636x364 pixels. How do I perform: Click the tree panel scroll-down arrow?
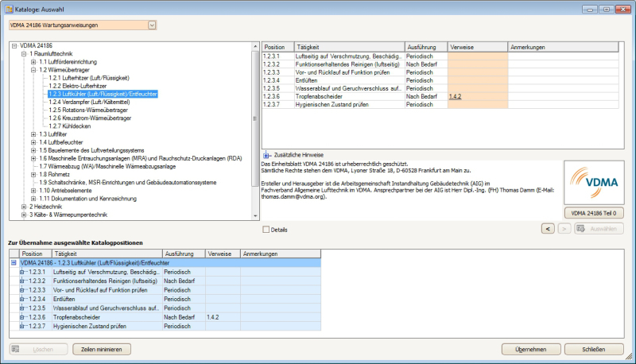[x=255, y=216]
